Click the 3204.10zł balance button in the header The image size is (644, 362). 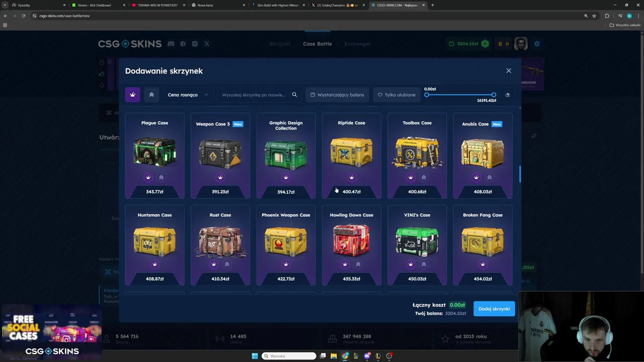click(468, 44)
